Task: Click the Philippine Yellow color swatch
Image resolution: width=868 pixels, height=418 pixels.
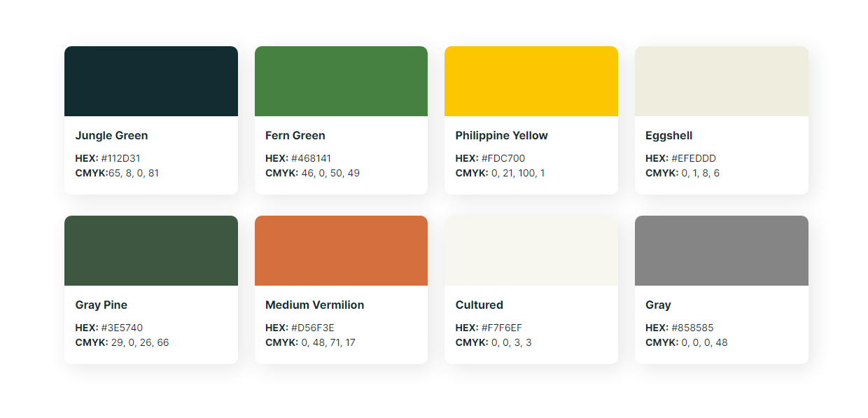Action: point(531,81)
